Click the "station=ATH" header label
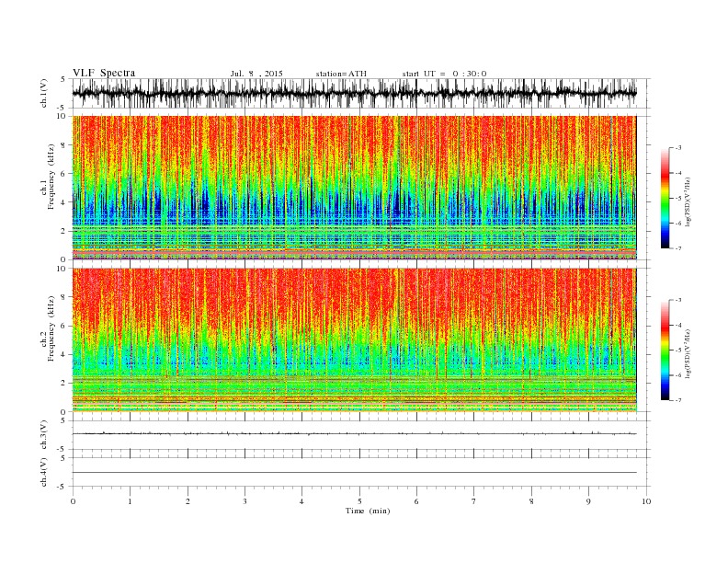The image size is (728, 563). point(341,74)
